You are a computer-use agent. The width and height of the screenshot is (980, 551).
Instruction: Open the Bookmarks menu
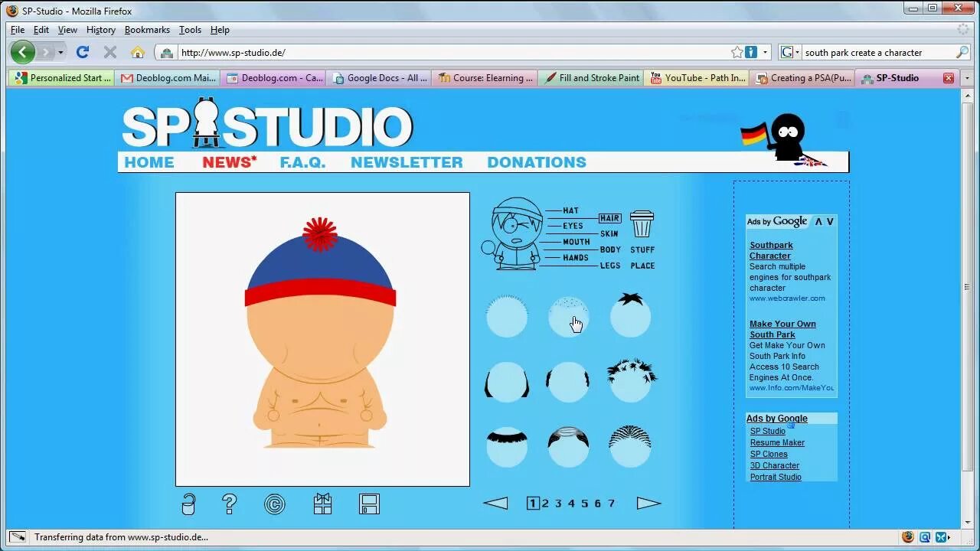(147, 30)
